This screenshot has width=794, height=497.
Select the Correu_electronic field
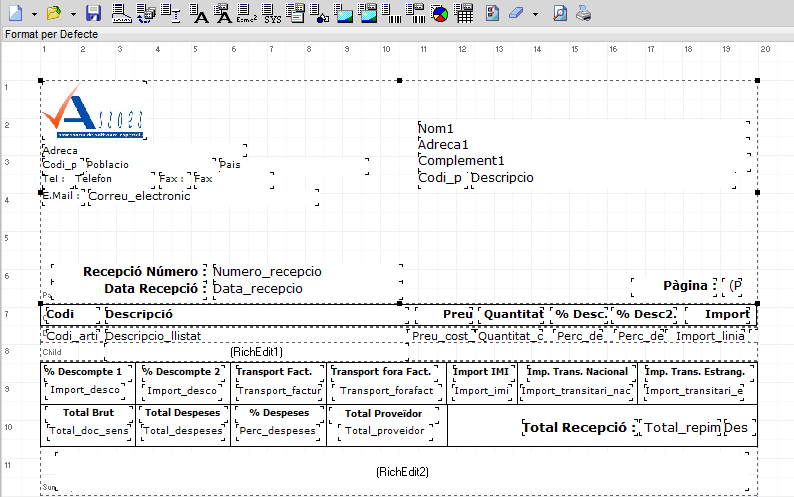(x=203, y=196)
